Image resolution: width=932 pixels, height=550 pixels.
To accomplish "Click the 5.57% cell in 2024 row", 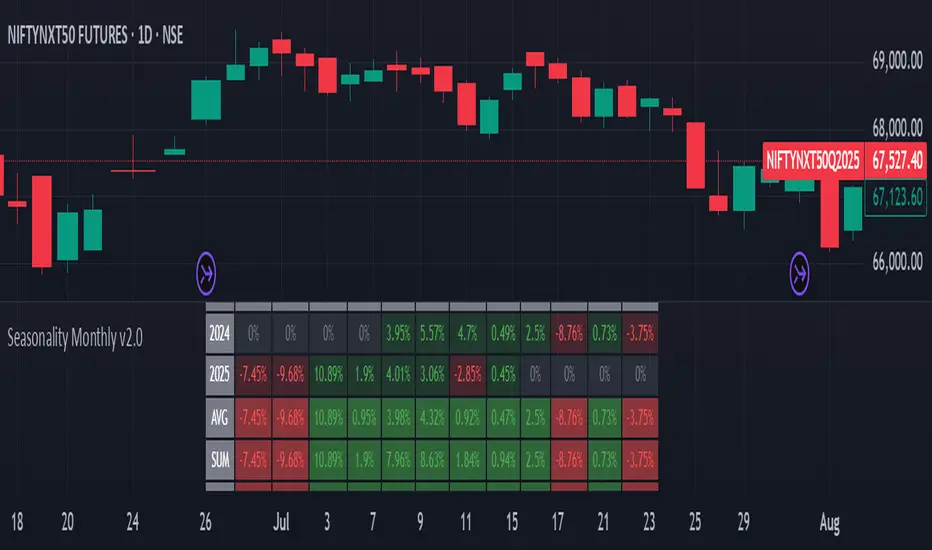I will (432, 333).
